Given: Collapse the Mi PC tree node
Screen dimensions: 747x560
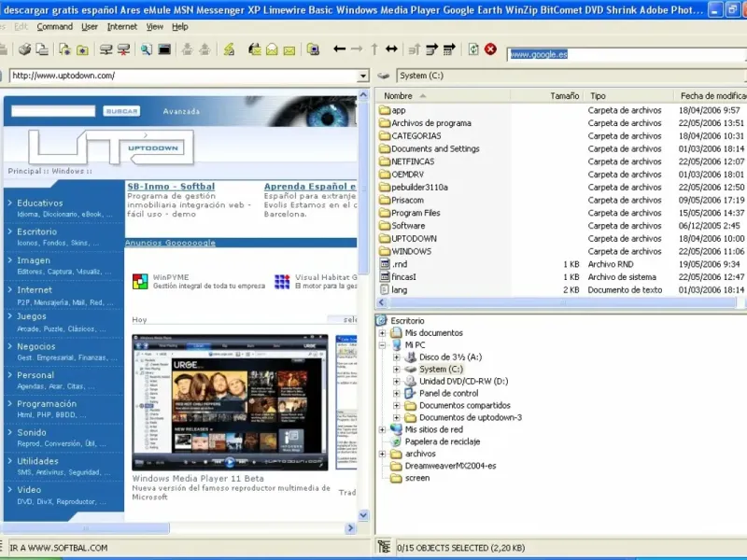Looking at the screenshot, I should [x=382, y=344].
